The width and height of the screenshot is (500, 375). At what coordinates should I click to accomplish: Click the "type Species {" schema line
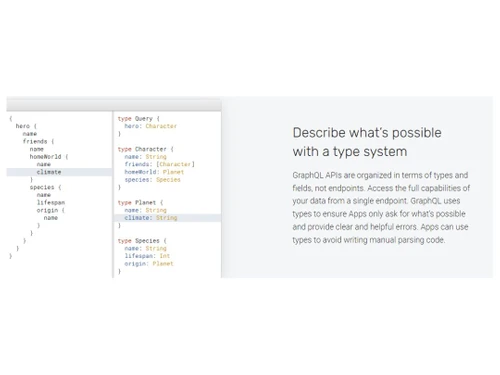[142, 241]
